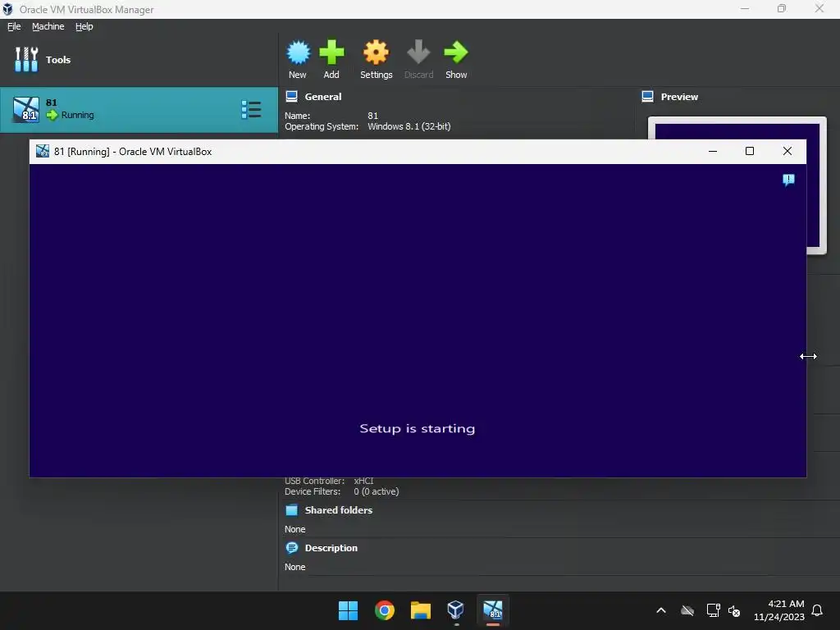The width and height of the screenshot is (840, 630).
Task: Select the 81 Running virtual machine entry
Action: pyautogui.click(x=139, y=109)
